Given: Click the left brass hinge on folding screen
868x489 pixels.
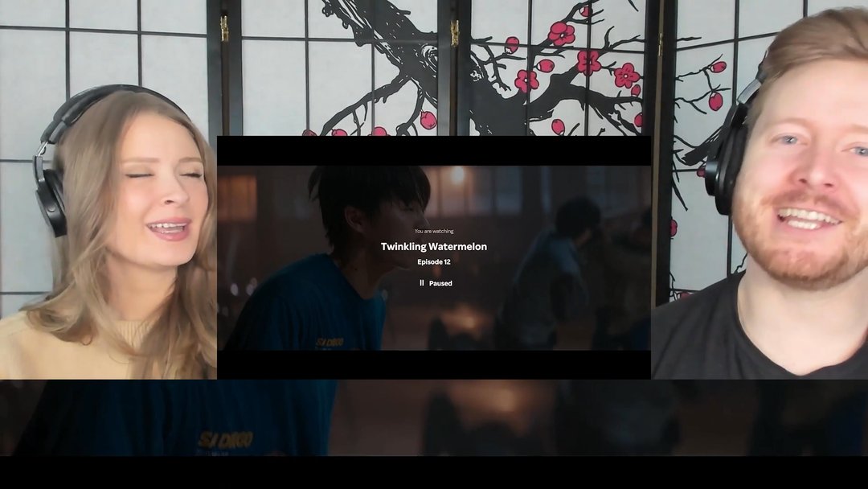Looking at the screenshot, I should pos(225,28).
